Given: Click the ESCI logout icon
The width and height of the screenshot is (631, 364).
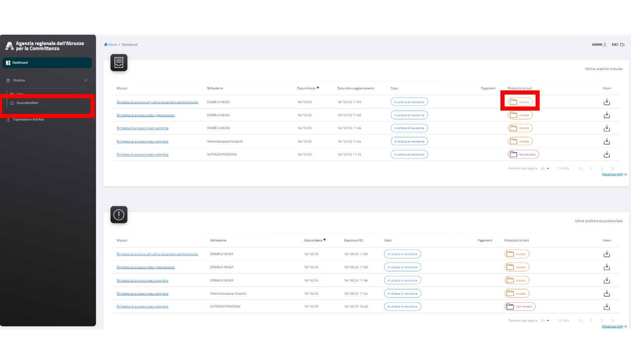Looking at the screenshot, I should 622,45.
